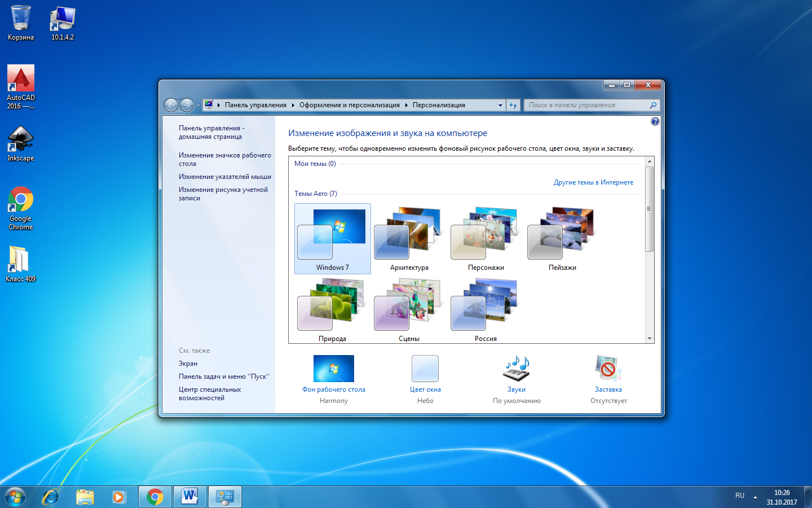
Task: Open Изменение рисунка учетной записи
Action: [223, 194]
